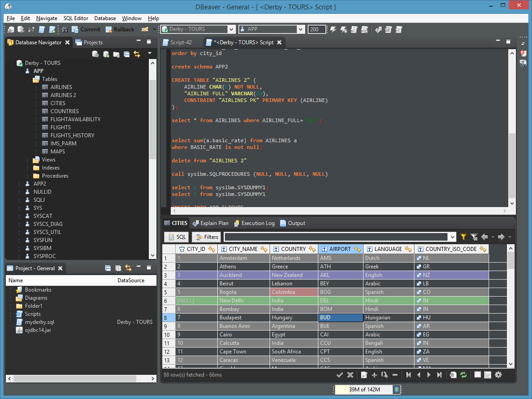The width and height of the screenshot is (532, 399).
Task: Toggle Link with Editor in Database Navigator
Action: [137, 54]
